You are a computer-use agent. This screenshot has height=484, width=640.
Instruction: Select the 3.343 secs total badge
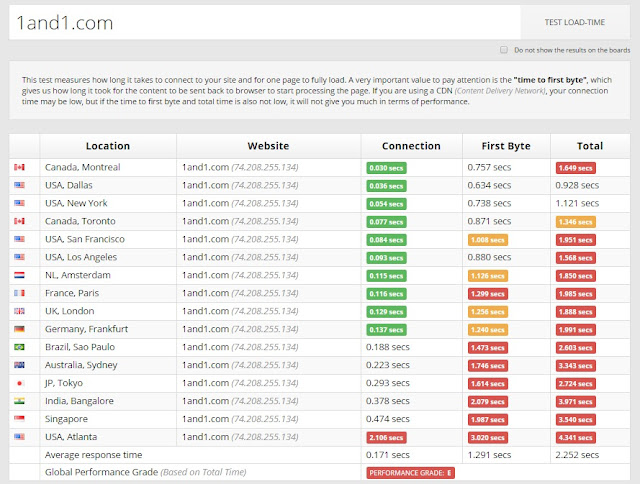pyautogui.click(x=576, y=365)
